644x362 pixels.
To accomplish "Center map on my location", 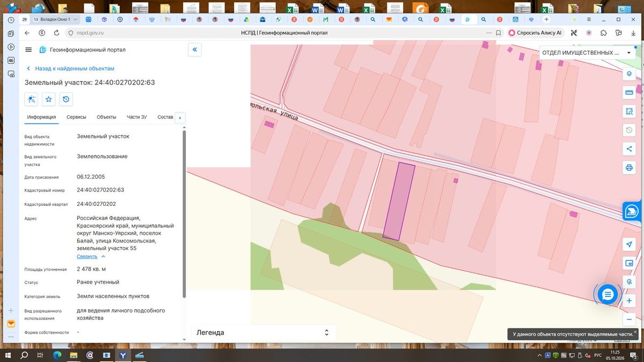I will pos(630,245).
